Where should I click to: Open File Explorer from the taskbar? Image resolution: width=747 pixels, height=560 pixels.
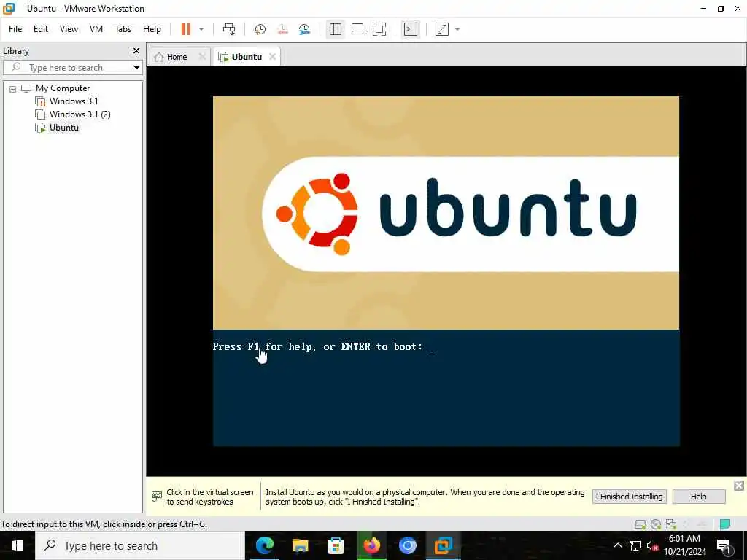[x=300, y=545]
